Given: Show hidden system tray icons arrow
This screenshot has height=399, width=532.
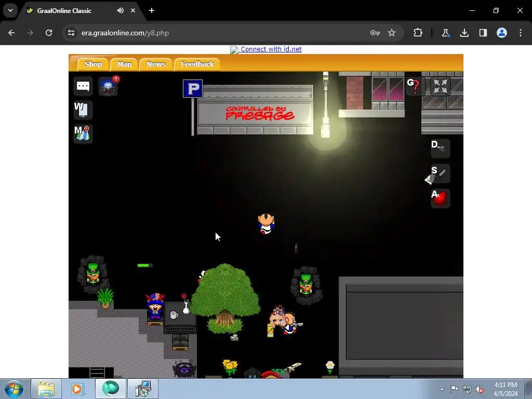Looking at the screenshot, I should pos(442,389).
